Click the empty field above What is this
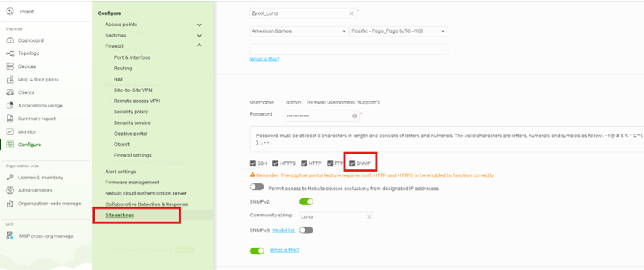 (x=348, y=49)
